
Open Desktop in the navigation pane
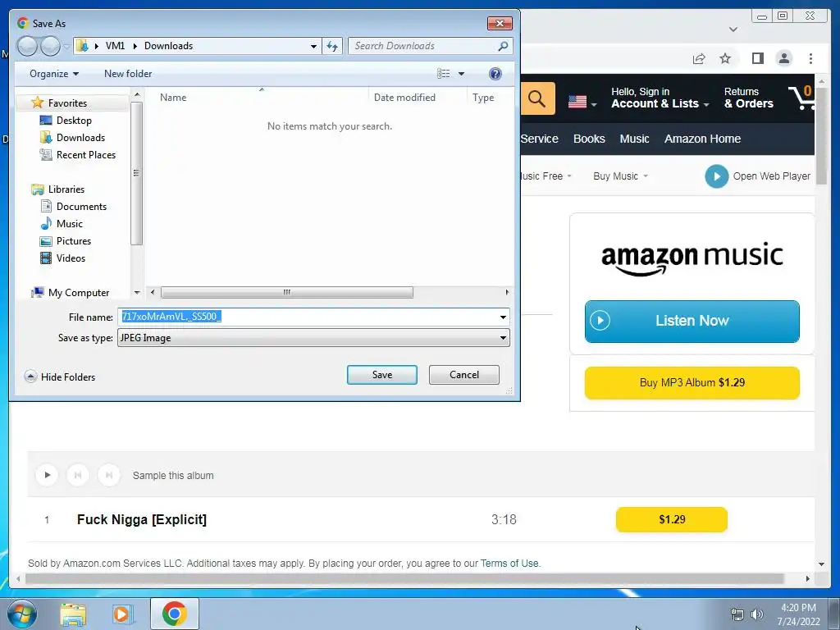point(74,121)
